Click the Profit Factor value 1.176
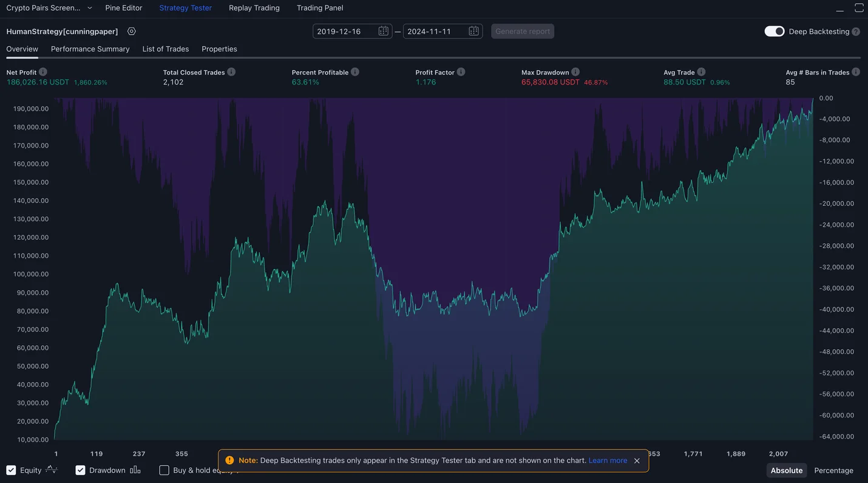The height and width of the screenshot is (483, 868). point(426,82)
